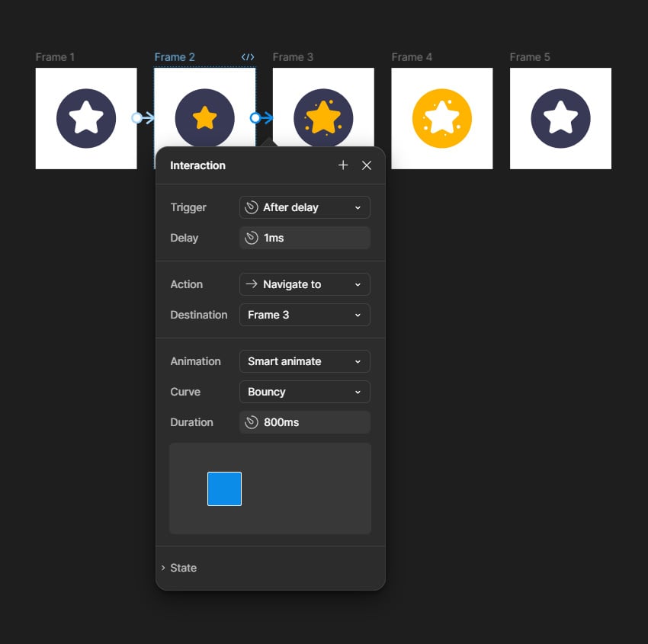The image size is (648, 644).
Task: Open the Action dropdown showing Navigate to
Action: (x=305, y=284)
